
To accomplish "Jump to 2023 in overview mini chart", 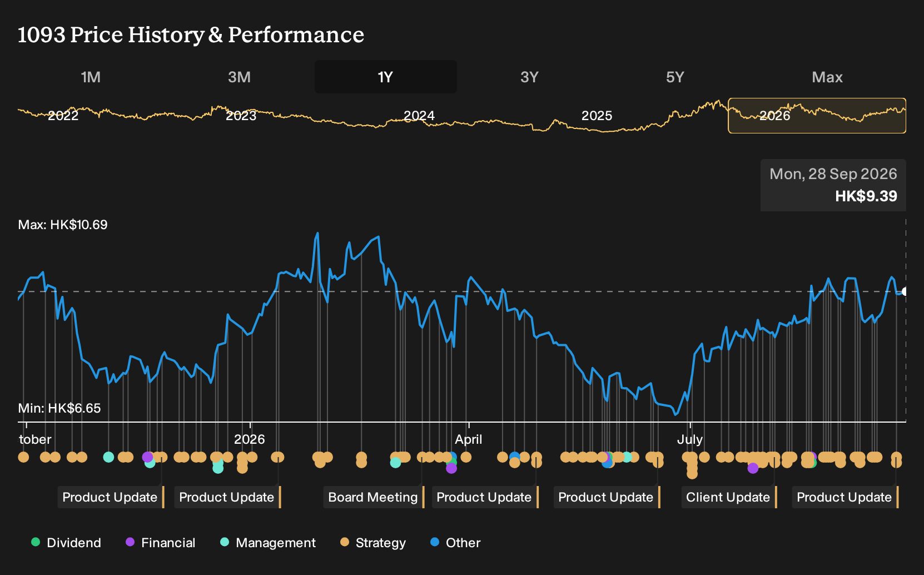I will [x=241, y=116].
